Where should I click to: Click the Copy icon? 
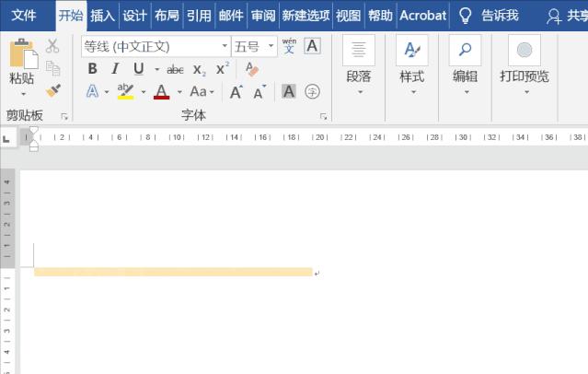coord(52,68)
